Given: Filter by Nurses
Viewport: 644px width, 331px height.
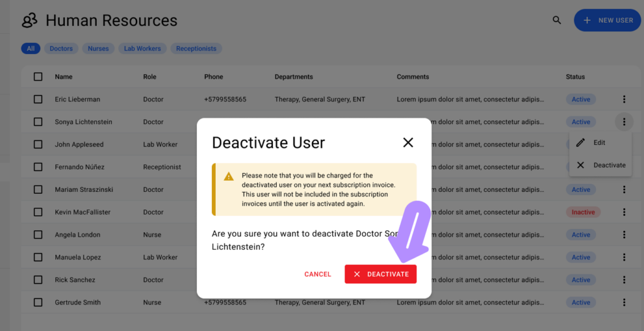Looking at the screenshot, I should click(x=98, y=48).
